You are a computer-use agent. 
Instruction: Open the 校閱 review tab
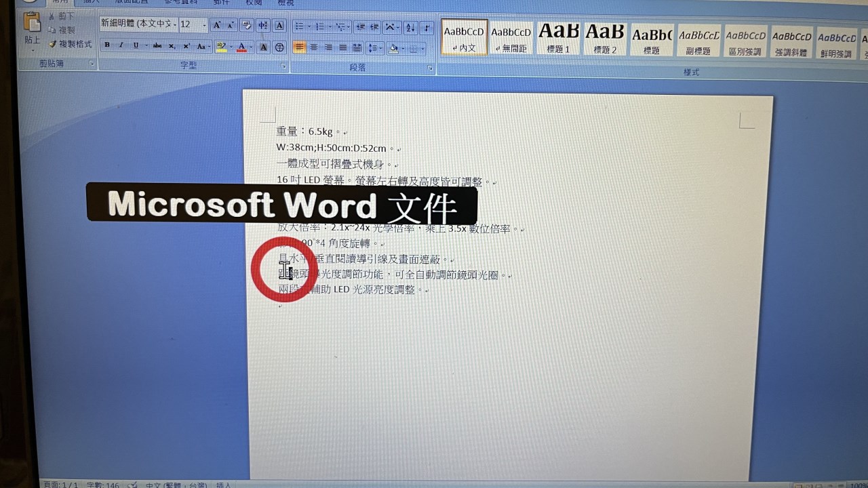pyautogui.click(x=254, y=2)
